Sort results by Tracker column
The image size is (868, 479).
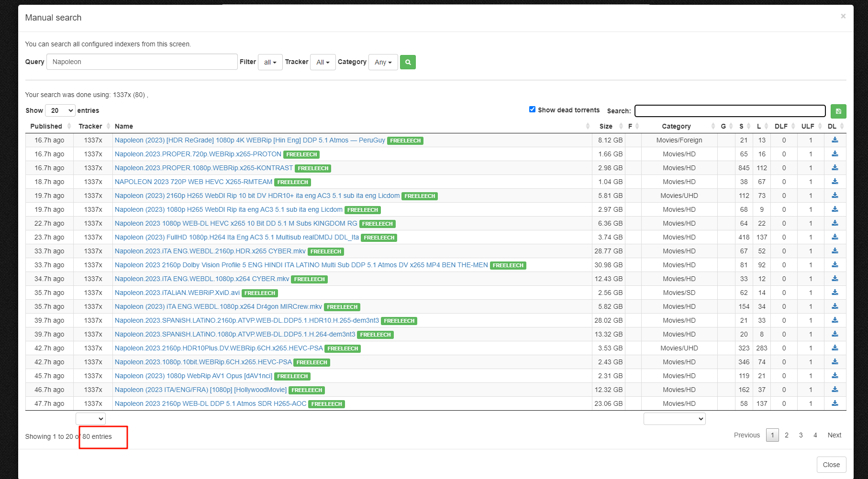click(x=93, y=126)
